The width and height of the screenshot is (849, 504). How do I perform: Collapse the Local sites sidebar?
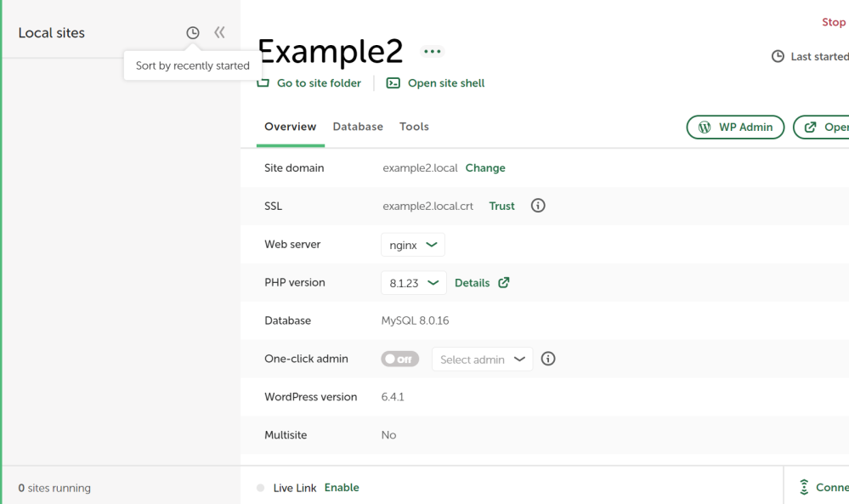pos(219,32)
